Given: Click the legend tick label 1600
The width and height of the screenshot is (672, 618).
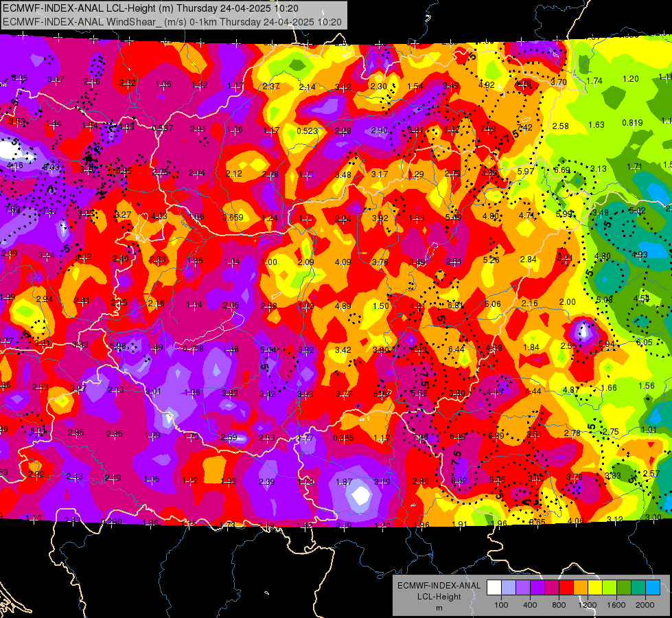Looking at the screenshot, I should pos(616,605).
